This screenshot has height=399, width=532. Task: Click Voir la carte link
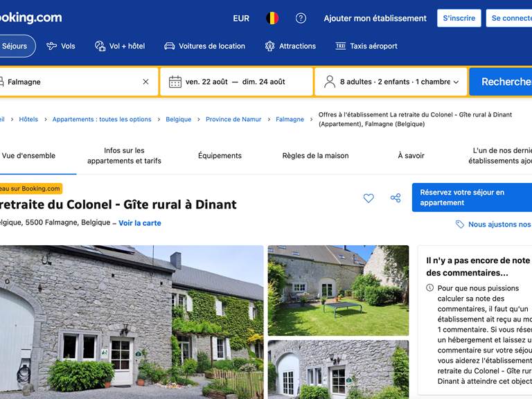coord(140,223)
